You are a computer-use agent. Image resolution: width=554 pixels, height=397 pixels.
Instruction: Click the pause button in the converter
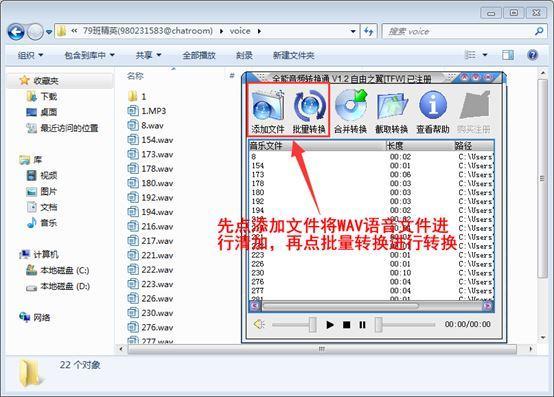point(362,325)
